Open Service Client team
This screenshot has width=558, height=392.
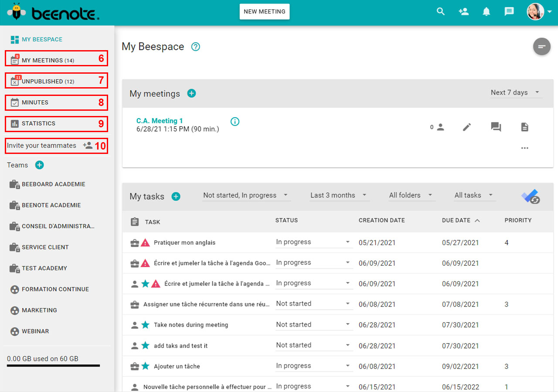(x=40, y=247)
